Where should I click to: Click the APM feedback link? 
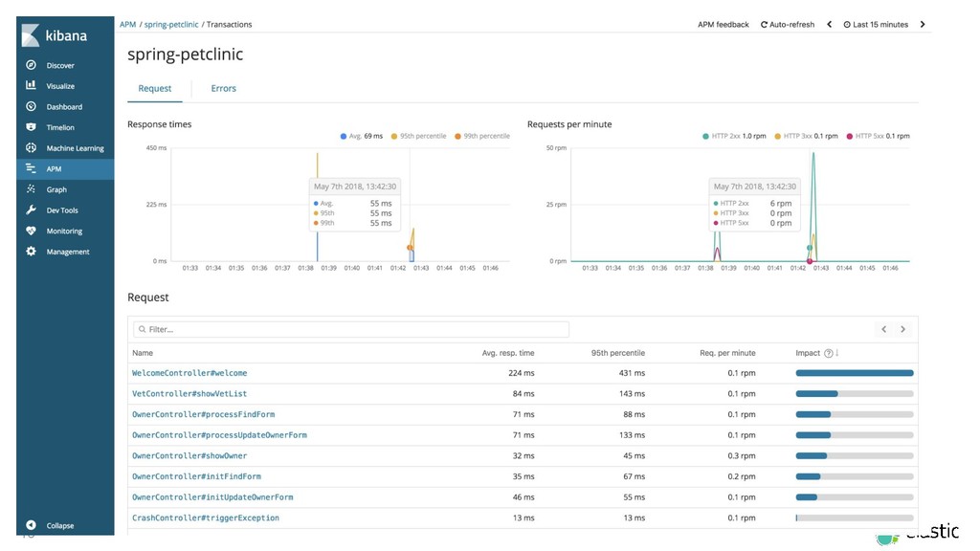point(723,24)
